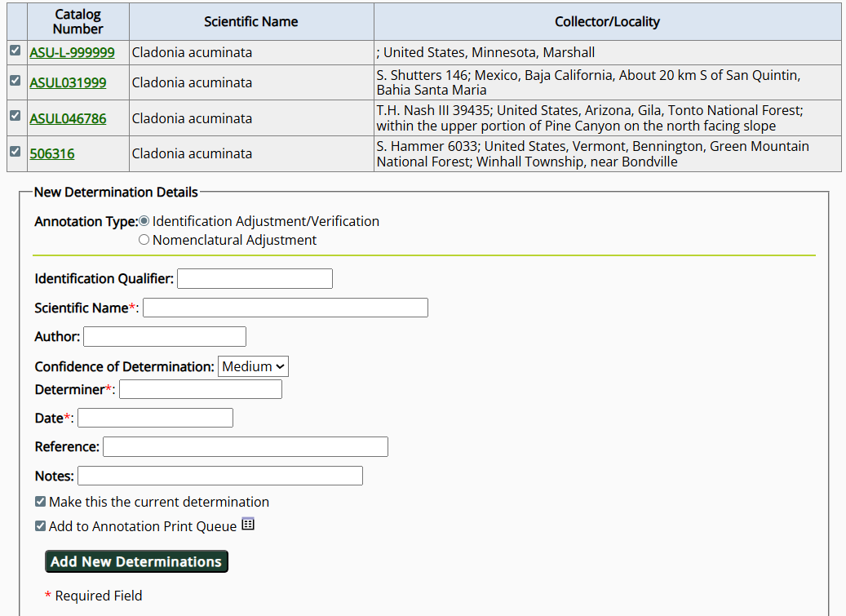Screen dimensions: 846x616
Task: Uncheck the ASUL046786 record checkbox
Action: 15,117
